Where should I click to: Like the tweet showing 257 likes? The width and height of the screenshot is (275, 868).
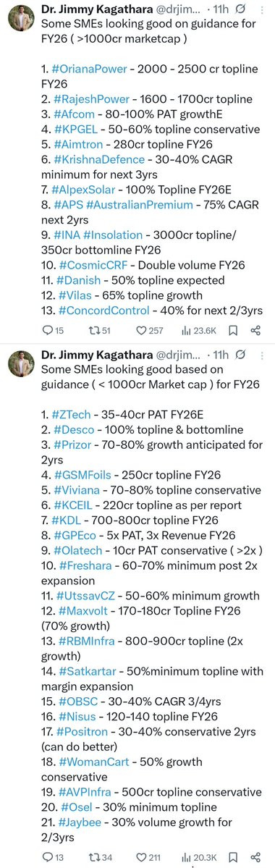[x=150, y=331]
